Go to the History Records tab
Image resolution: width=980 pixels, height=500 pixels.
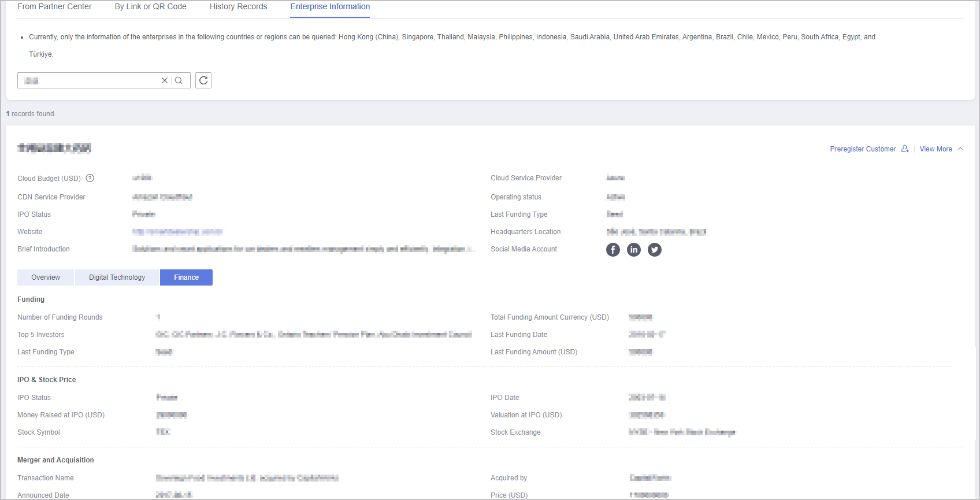(238, 7)
